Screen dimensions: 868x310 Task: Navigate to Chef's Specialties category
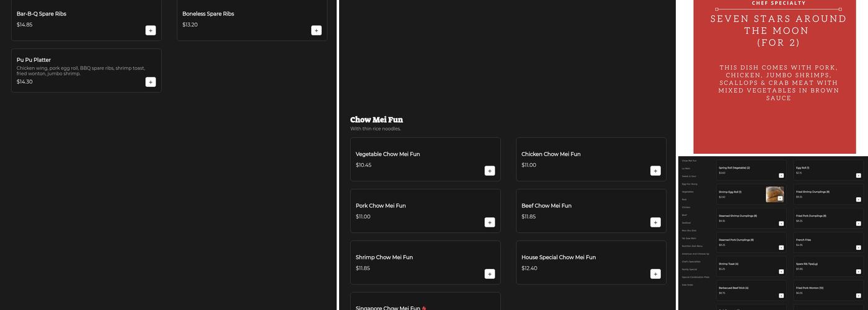tap(691, 262)
